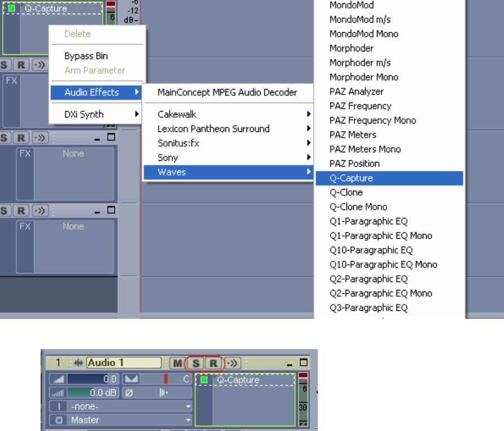Choose Q-Clone Mono plug-in
The width and height of the screenshot is (504, 431).
pyautogui.click(x=389, y=207)
